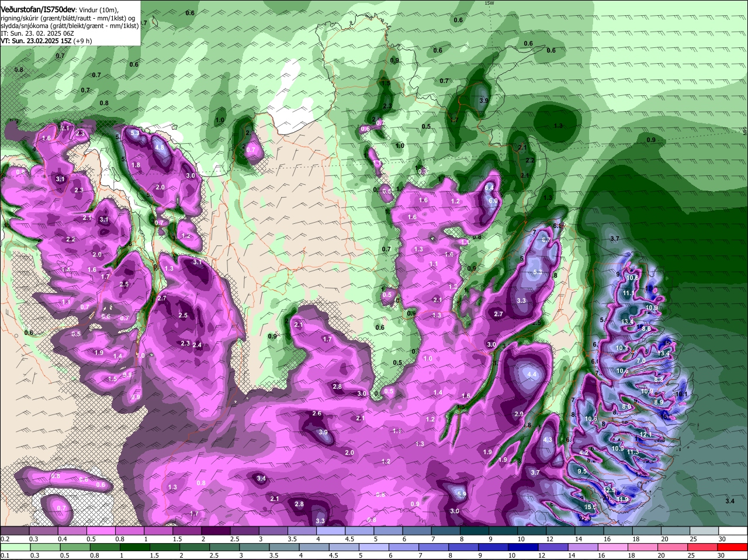Click the map value '6.0'

click(x=493, y=201)
